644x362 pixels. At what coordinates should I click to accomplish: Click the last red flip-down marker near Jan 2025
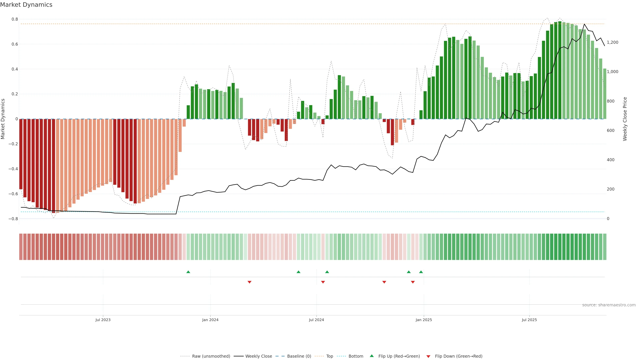[x=413, y=282]
